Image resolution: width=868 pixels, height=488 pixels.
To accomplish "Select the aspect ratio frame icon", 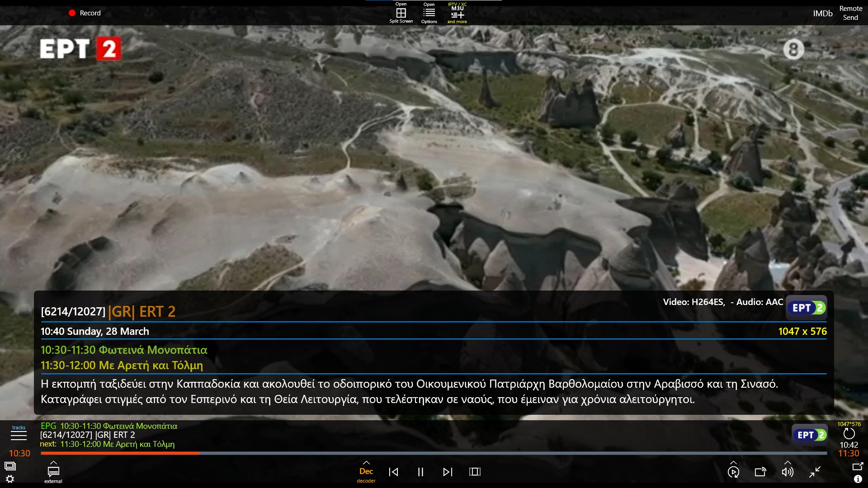I will pyautogui.click(x=474, y=472).
